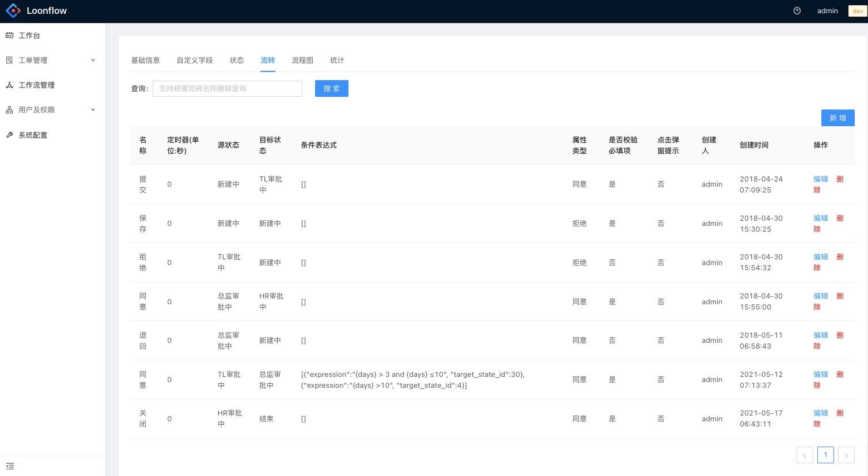Click the 点击弹窗提示 column header

[668, 145]
